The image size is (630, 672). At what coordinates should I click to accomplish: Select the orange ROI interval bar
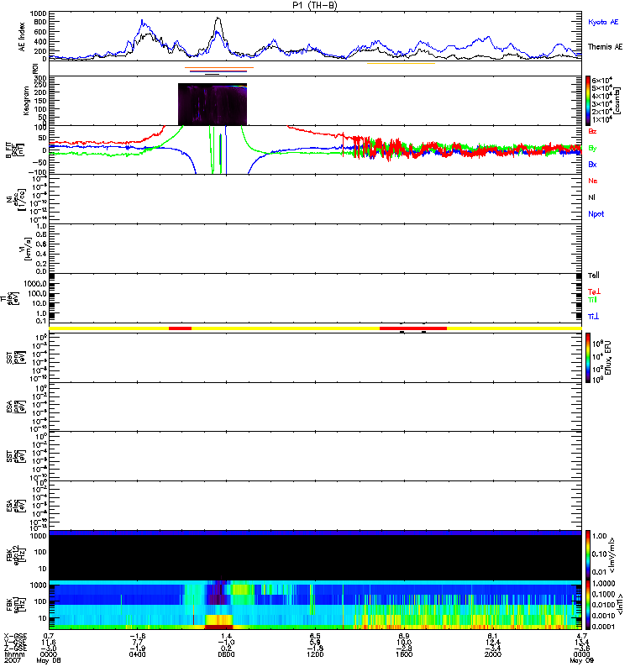(219, 68)
